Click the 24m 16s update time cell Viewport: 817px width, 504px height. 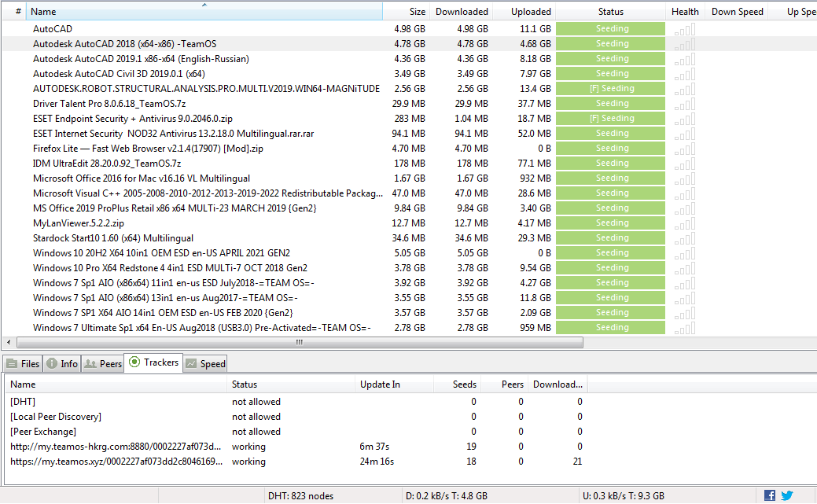377,462
